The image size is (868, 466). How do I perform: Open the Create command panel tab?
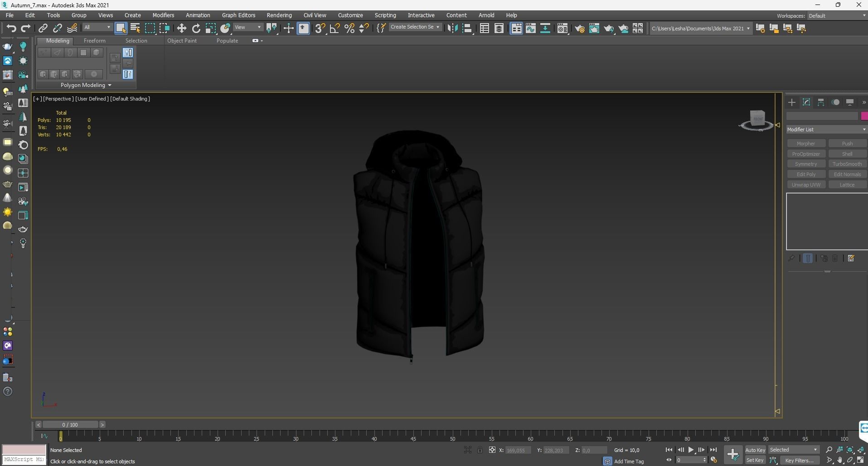[792, 102]
